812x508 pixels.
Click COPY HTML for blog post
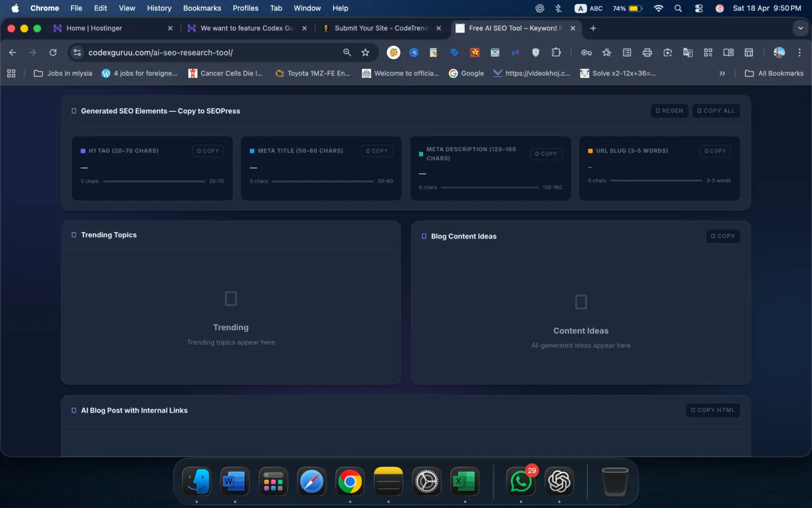[x=713, y=410]
